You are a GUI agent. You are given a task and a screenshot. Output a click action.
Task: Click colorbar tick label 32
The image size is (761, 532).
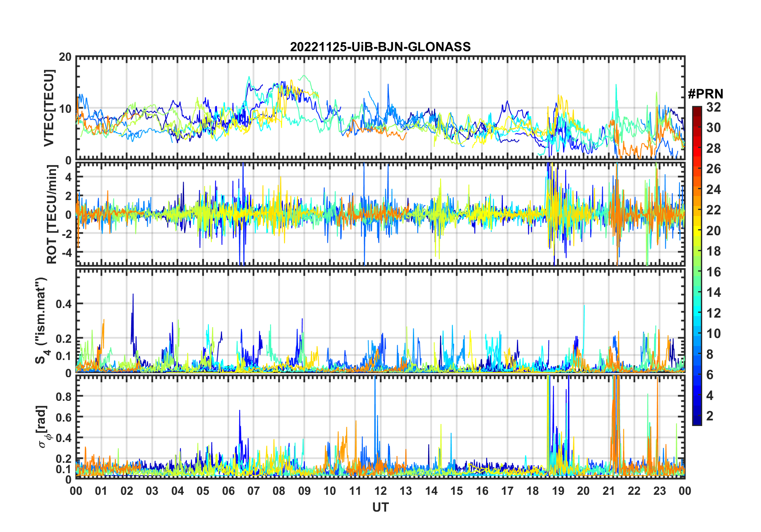tap(713, 107)
